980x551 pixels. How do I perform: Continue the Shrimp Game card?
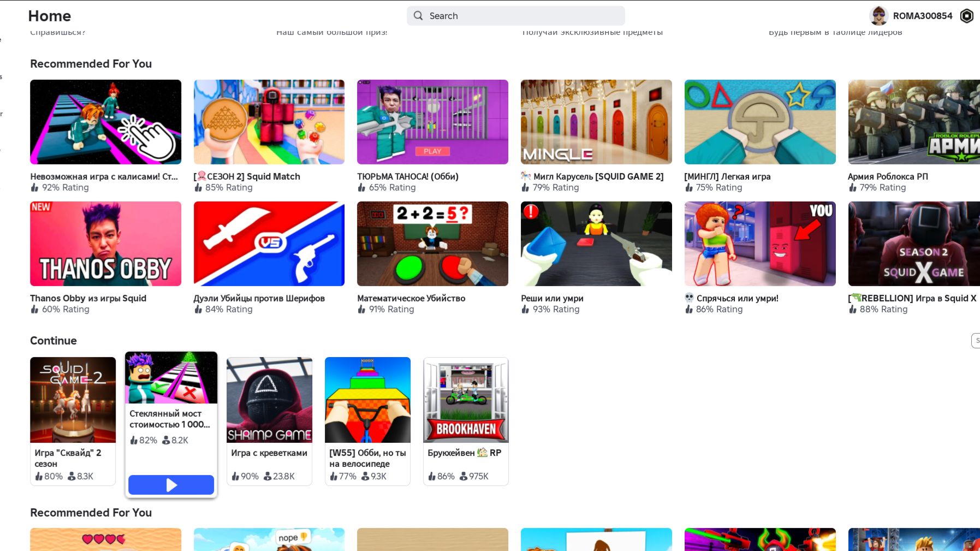[269, 421]
